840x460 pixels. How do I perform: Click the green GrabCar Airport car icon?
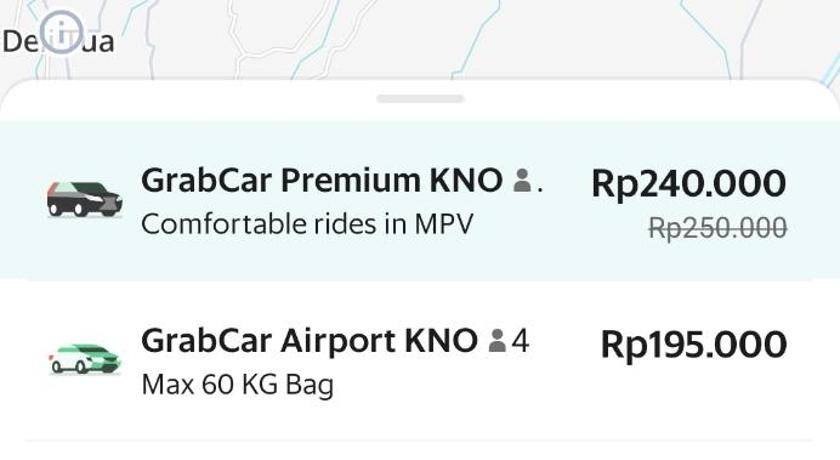click(x=84, y=358)
